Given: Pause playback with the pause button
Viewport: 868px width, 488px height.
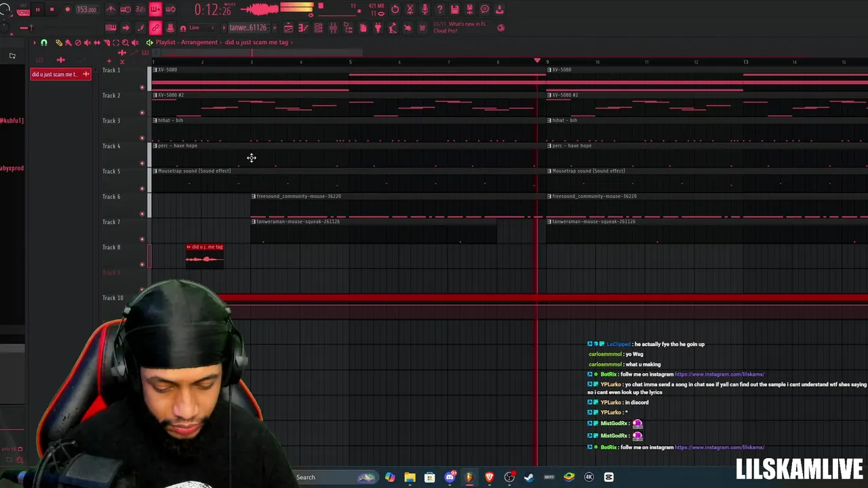Looking at the screenshot, I should (37, 9).
